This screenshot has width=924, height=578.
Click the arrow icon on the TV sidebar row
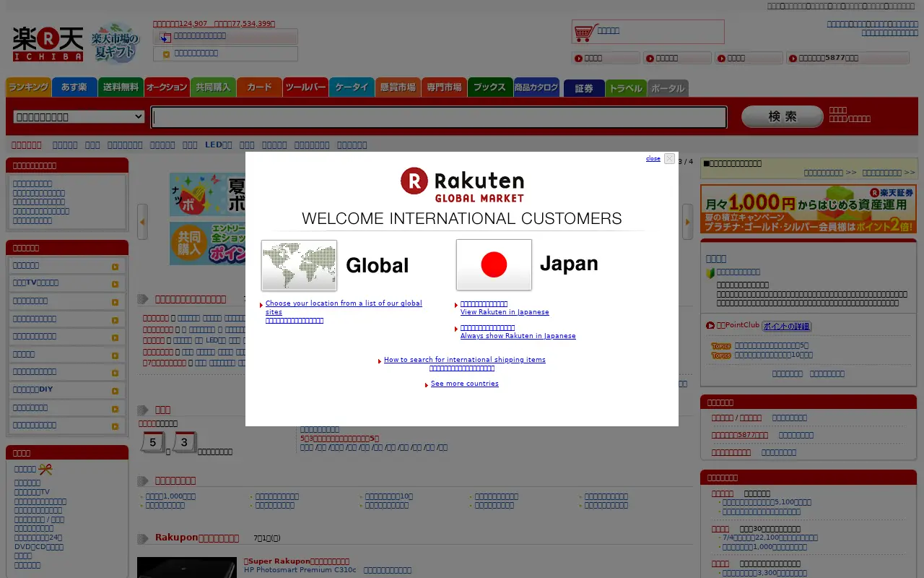(115, 284)
